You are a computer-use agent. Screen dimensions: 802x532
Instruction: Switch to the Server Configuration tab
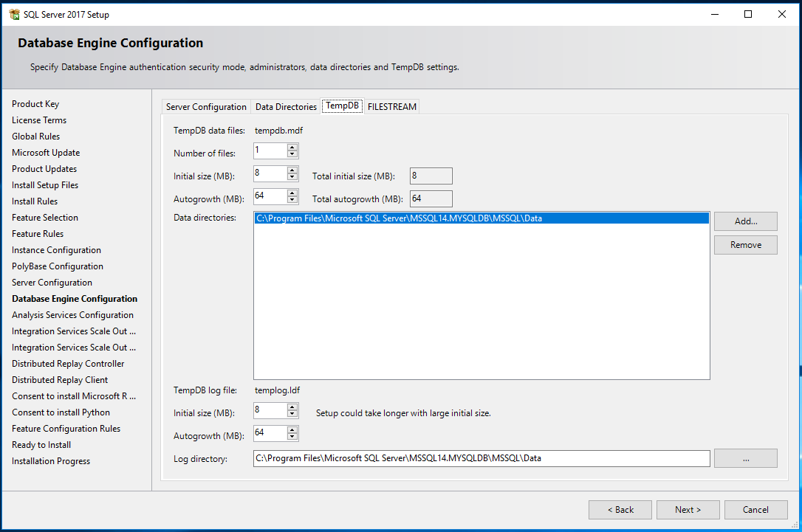coord(206,107)
